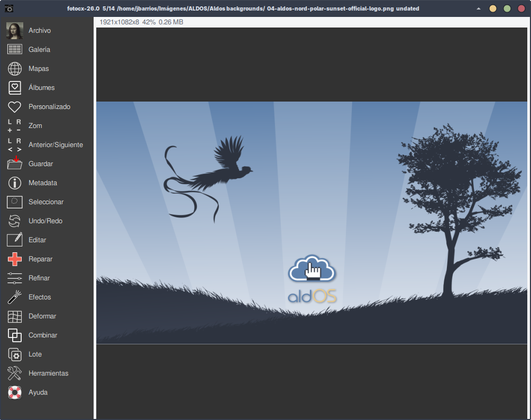Click the Efectos flashlight icon
This screenshot has width=531, height=420.
pyautogui.click(x=15, y=297)
